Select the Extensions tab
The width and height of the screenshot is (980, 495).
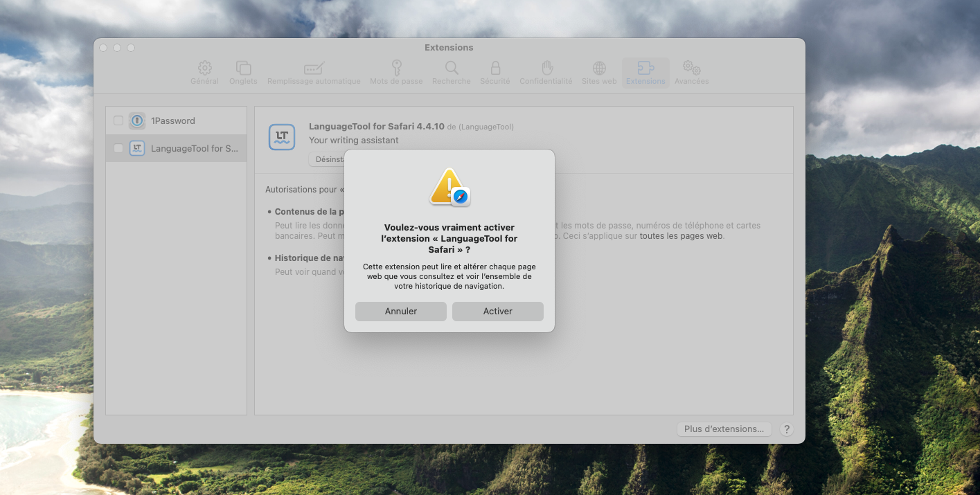click(645, 73)
